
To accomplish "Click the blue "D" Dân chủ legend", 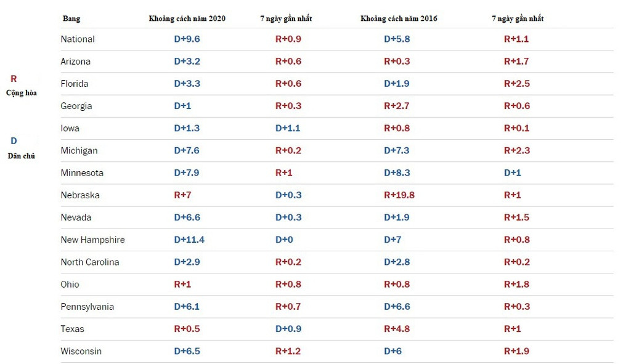I will pos(14,141).
